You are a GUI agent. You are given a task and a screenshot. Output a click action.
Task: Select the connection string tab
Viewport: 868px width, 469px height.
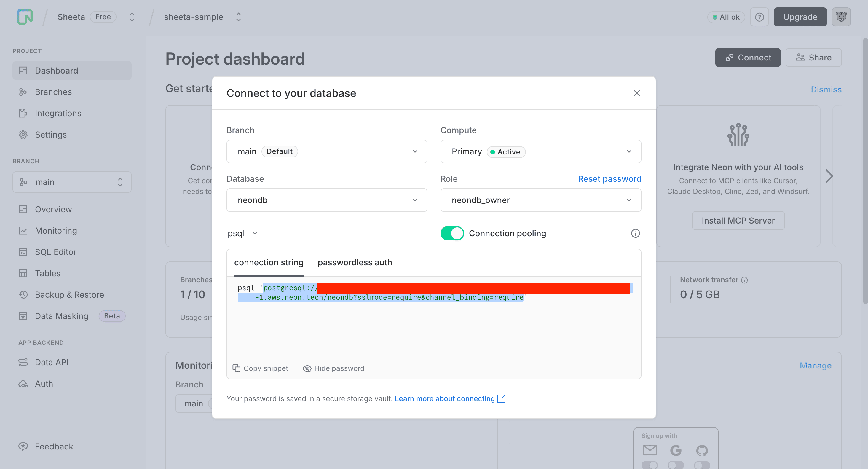click(x=269, y=262)
